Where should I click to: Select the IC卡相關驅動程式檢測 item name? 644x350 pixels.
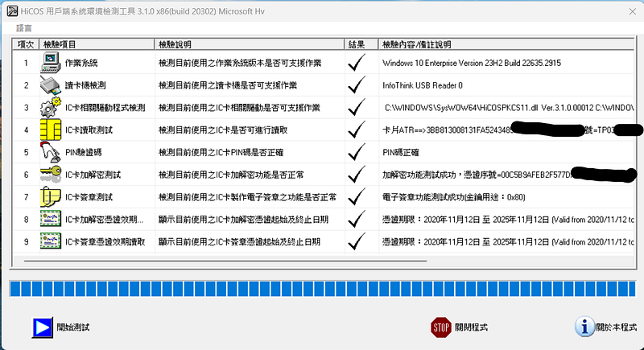click(105, 108)
